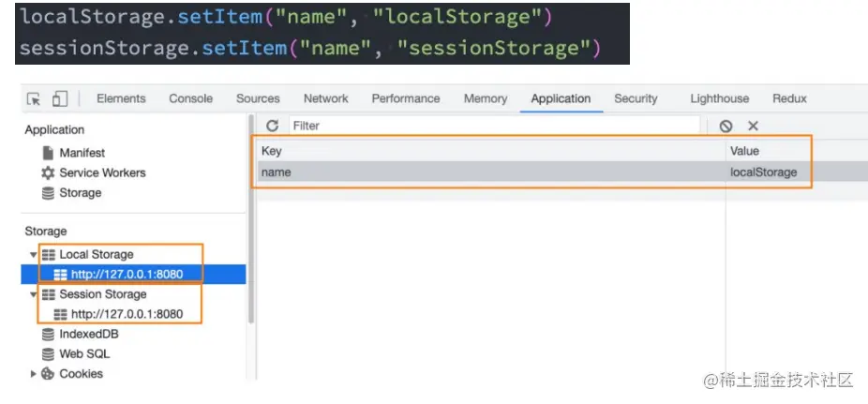Open the Network tab
The image size is (868, 404).
[x=325, y=98]
